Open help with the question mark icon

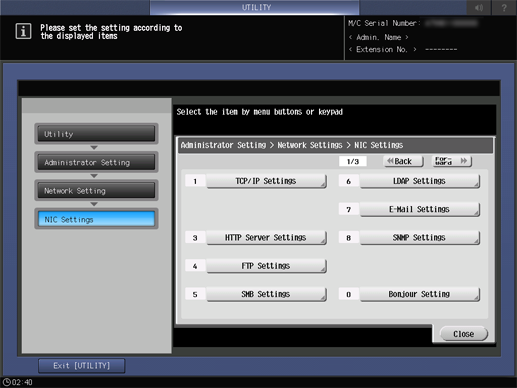click(504, 7)
